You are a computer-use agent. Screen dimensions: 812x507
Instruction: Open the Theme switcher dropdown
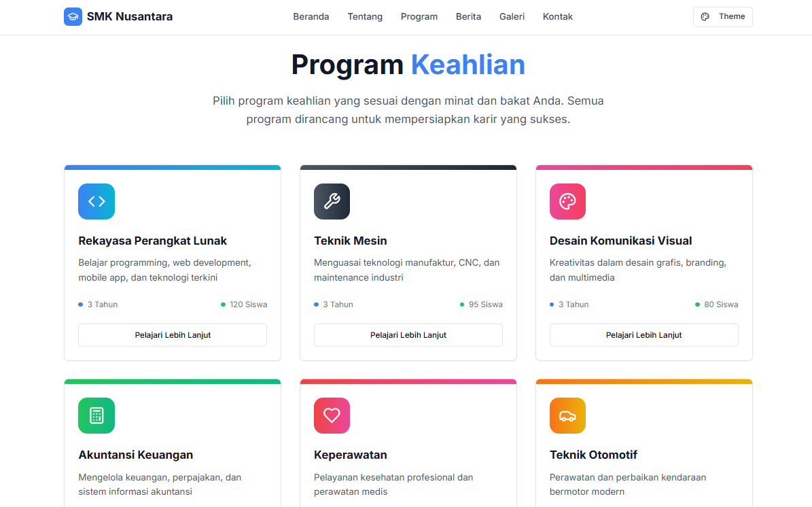click(x=723, y=17)
